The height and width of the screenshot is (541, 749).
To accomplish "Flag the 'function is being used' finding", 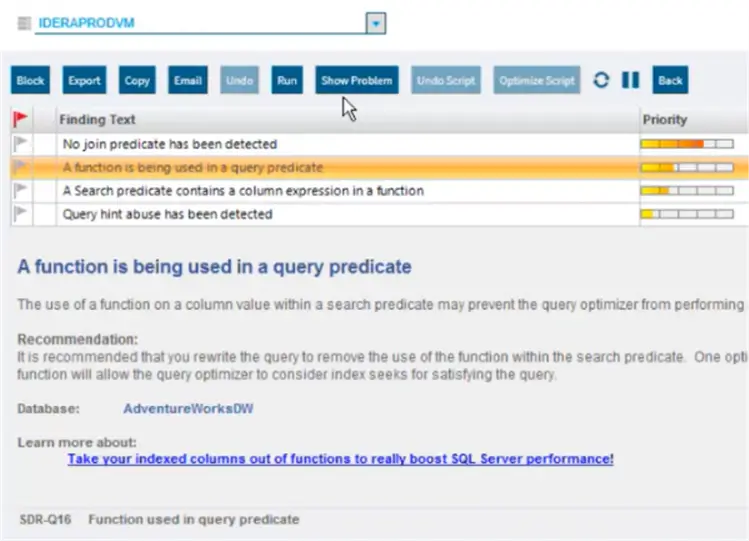I will (x=21, y=167).
